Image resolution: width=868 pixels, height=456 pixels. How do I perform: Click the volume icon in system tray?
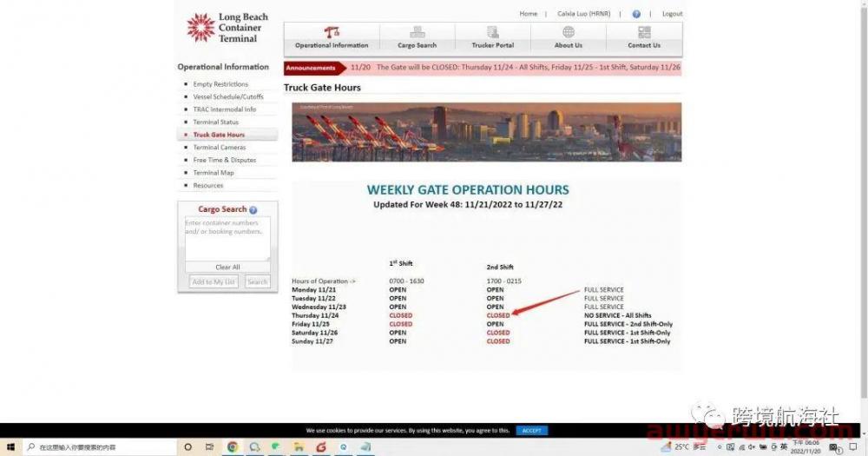[751, 447]
